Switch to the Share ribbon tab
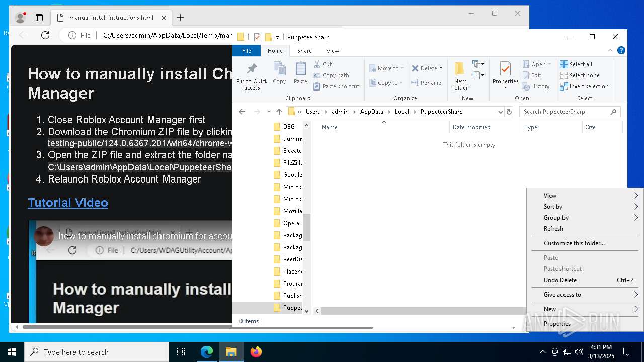 click(x=304, y=51)
